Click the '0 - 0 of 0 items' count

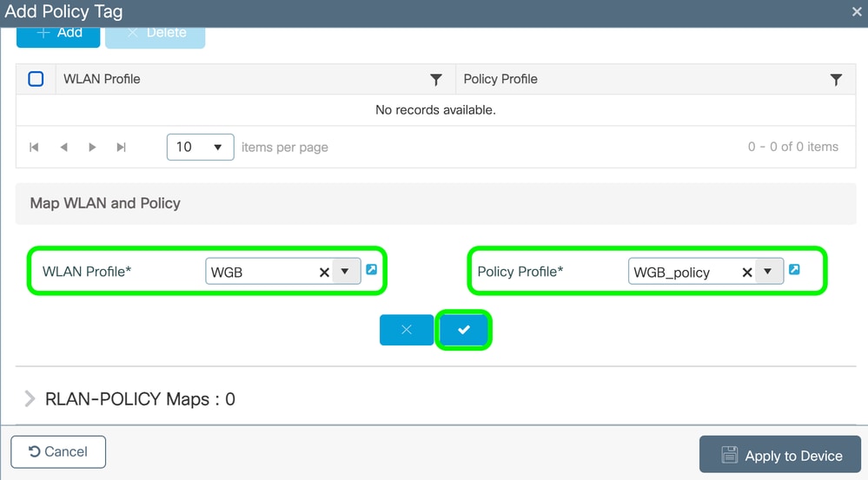click(x=792, y=147)
